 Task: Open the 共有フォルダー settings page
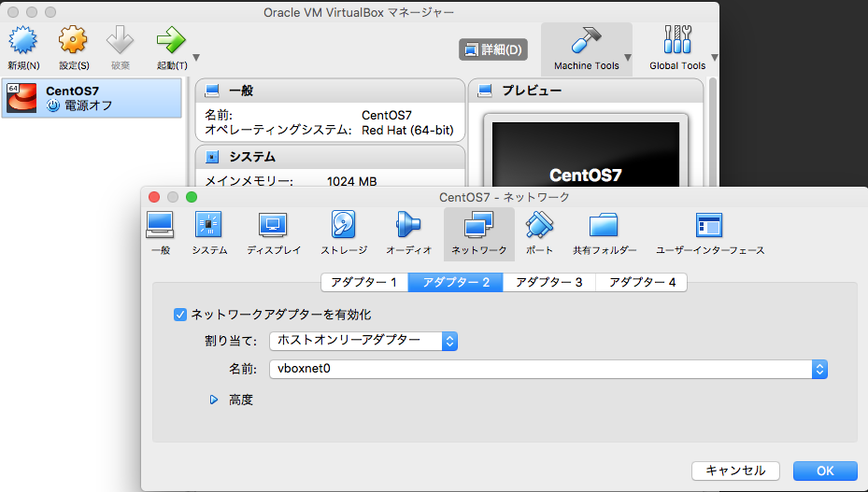click(604, 232)
